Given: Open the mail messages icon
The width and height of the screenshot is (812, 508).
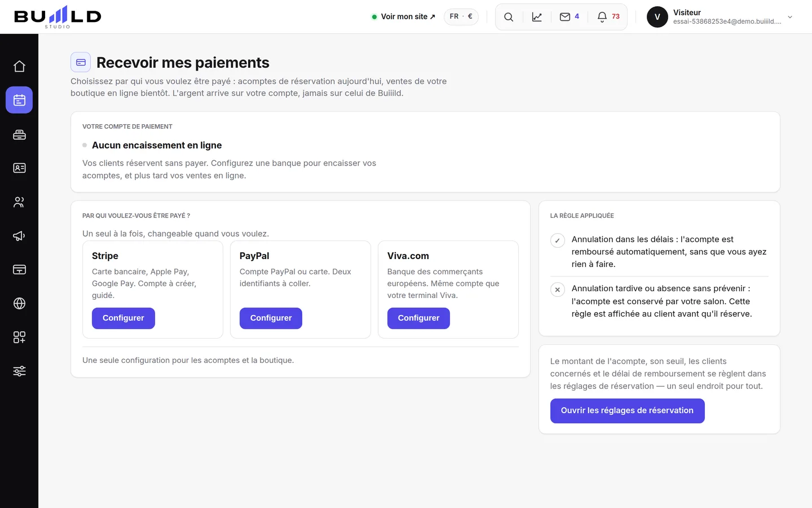Looking at the screenshot, I should pyautogui.click(x=565, y=17).
